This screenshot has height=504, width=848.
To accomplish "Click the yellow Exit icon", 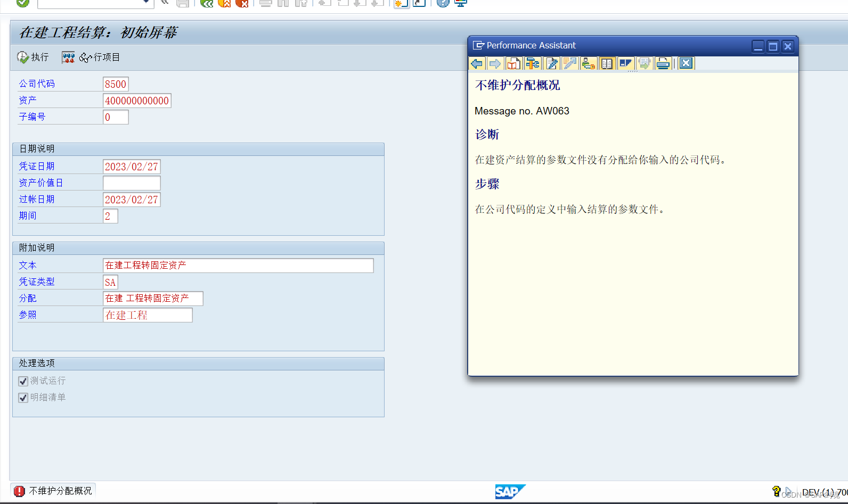I will click(x=224, y=3).
